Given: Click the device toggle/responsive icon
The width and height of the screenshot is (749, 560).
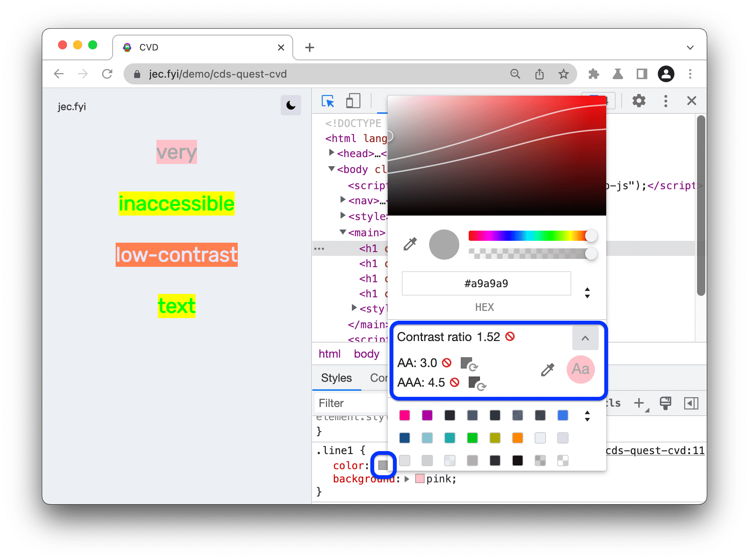Looking at the screenshot, I should (353, 101).
